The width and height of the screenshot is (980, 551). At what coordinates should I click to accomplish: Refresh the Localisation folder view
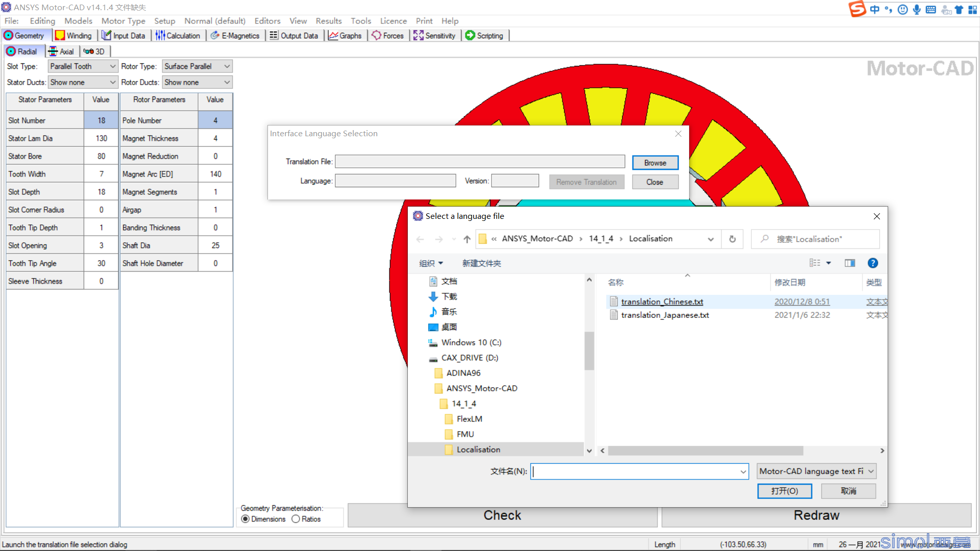tap(732, 239)
